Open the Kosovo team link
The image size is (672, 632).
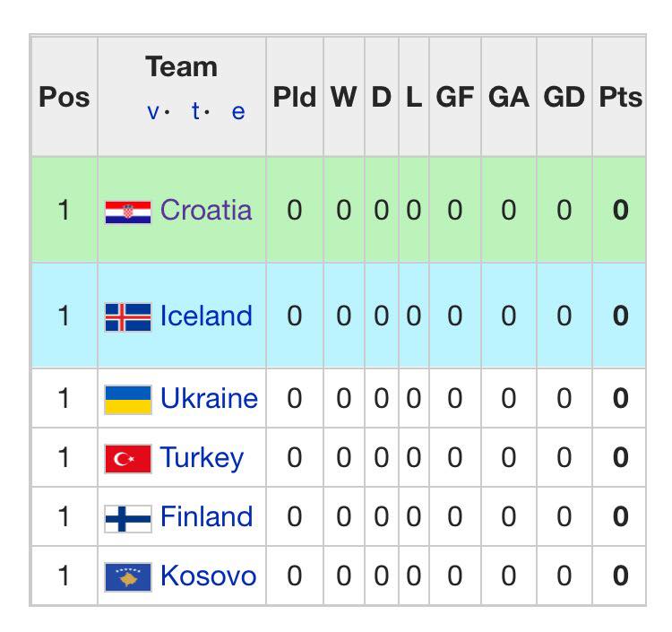click(x=208, y=576)
